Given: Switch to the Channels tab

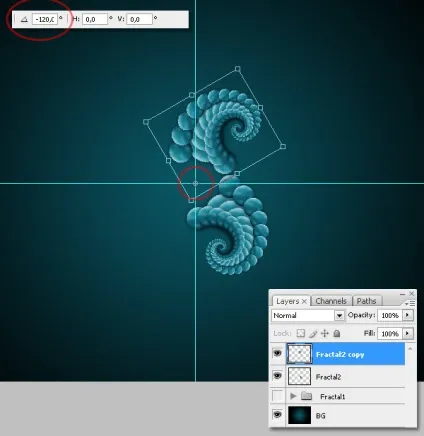Looking at the screenshot, I should tap(331, 301).
